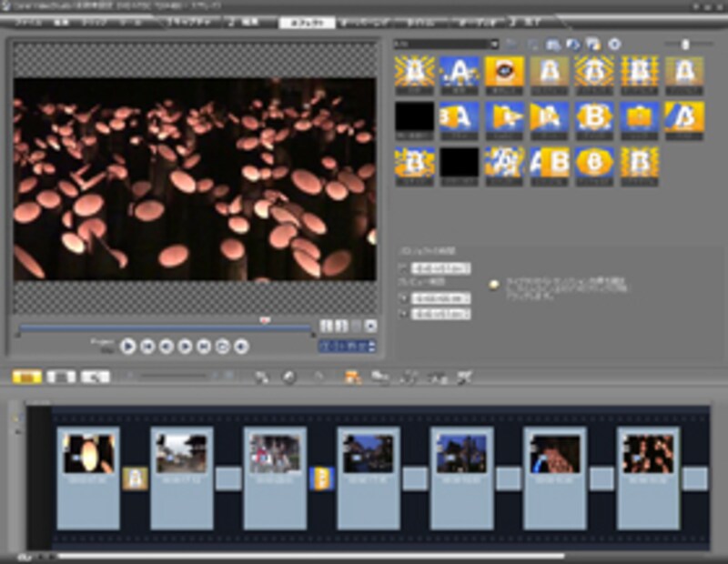Jump to the start with the Home button
The width and height of the screenshot is (728, 564).
(147, 346)
